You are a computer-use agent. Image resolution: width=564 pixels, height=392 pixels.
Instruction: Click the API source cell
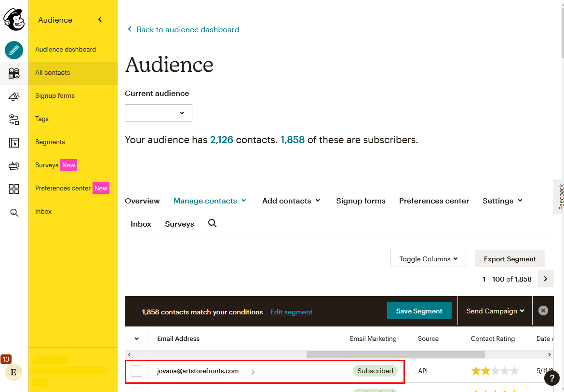(424, 371)
